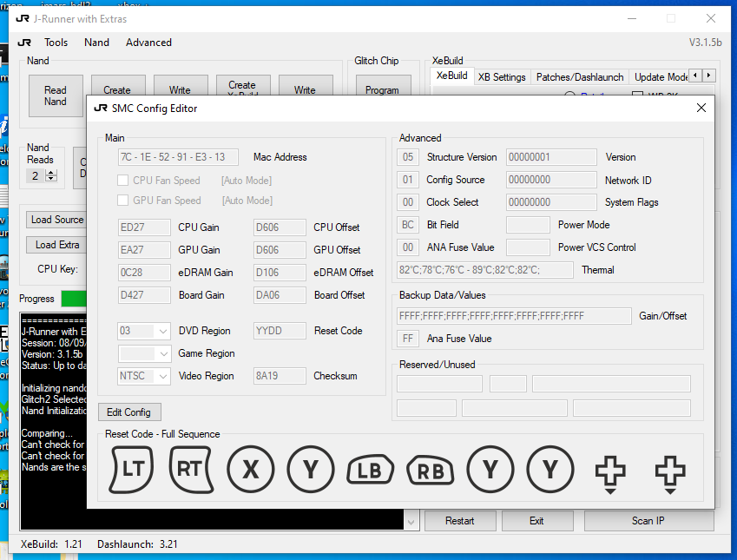Click the Read Nand button
Image resolution: width=737 pixels, height=560 pixels.
(56, 96)
